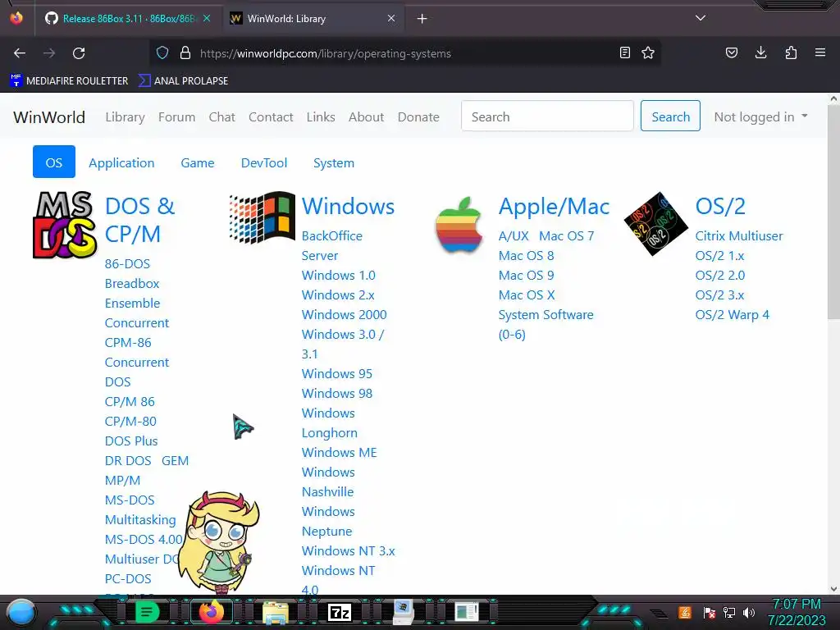Click the Search button
Viewport: 840px width, 630px height.
click(x=670, y=116)
